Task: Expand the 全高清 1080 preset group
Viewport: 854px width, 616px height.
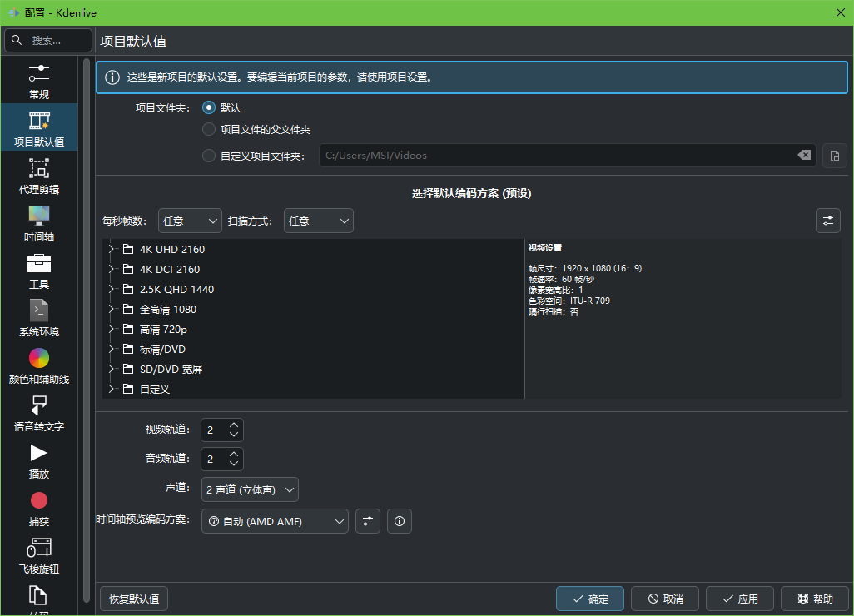Action: pyautogui.click(x=111, y=309)
